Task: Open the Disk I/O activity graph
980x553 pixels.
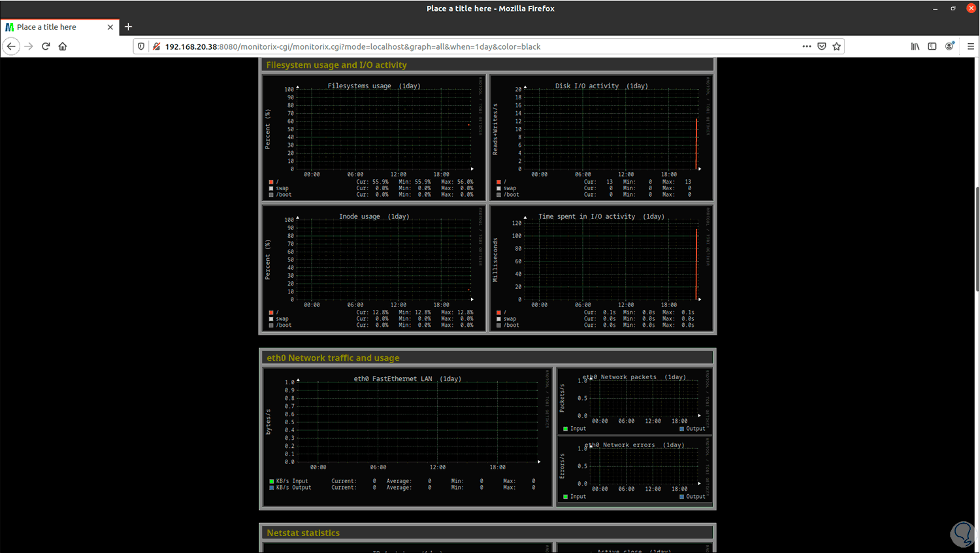Action: [601, 138]
